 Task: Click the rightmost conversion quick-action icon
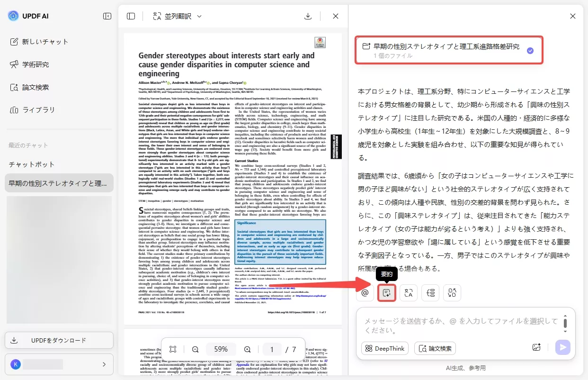pos(452,292)
